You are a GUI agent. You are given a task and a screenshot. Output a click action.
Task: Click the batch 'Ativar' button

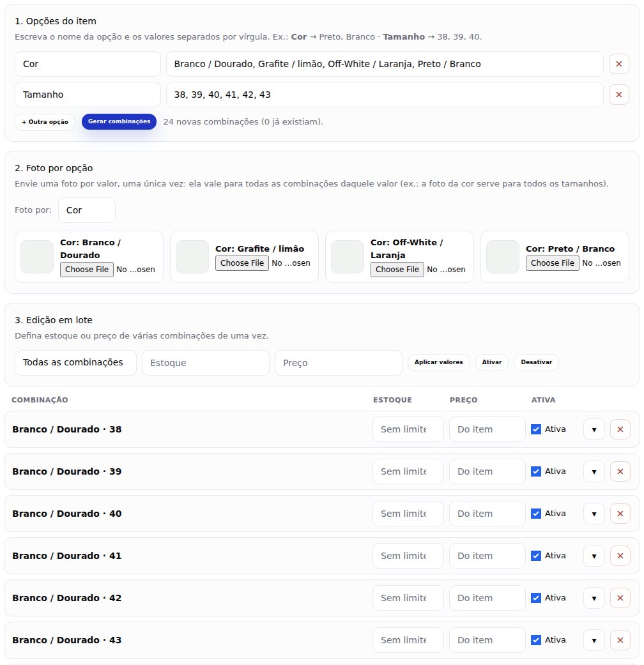[492, 362]
